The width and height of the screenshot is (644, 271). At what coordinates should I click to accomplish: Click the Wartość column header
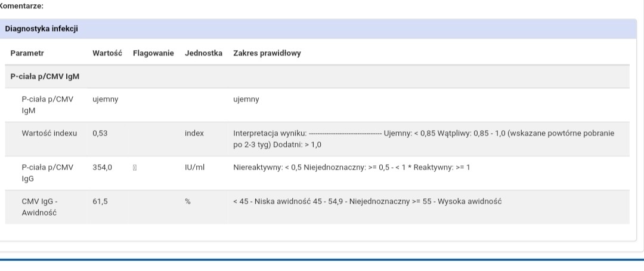point(107,53)
